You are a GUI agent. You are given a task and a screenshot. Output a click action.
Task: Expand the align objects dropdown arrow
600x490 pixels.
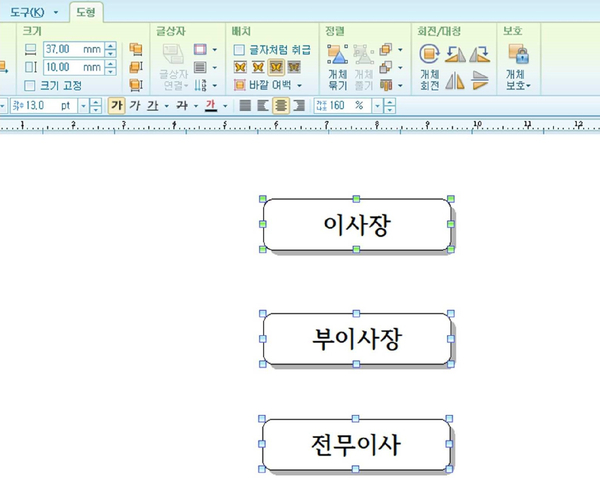[x=400, y=85]
